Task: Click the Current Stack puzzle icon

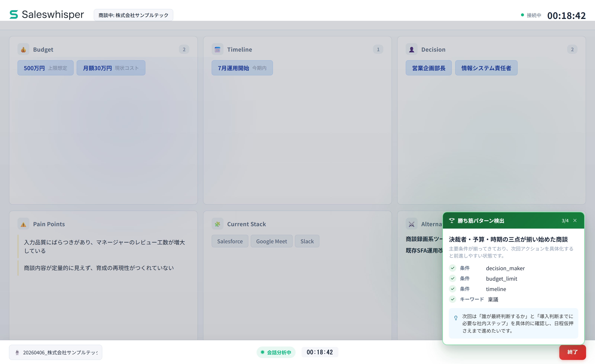Action: (217, 224)
